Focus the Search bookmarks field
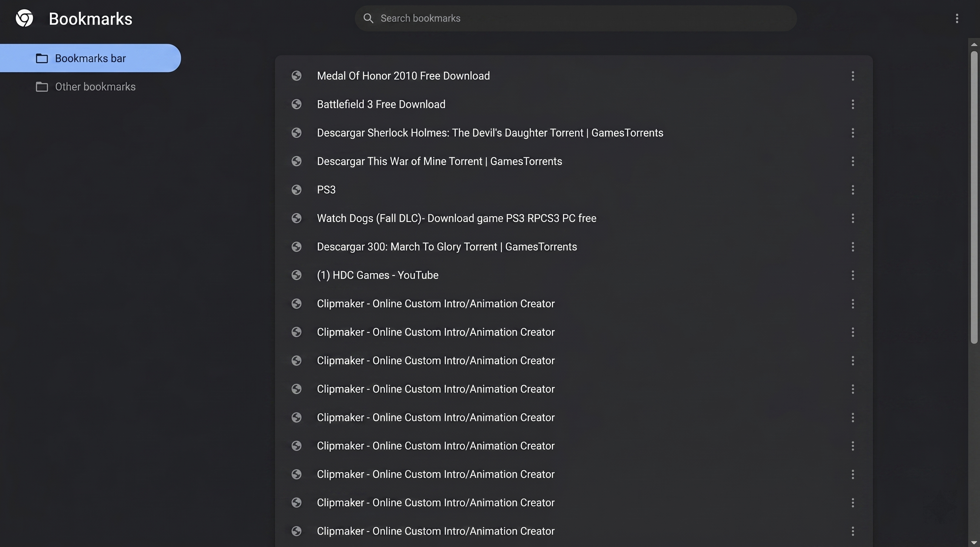980x547 pixels. (x=575, y=18)
